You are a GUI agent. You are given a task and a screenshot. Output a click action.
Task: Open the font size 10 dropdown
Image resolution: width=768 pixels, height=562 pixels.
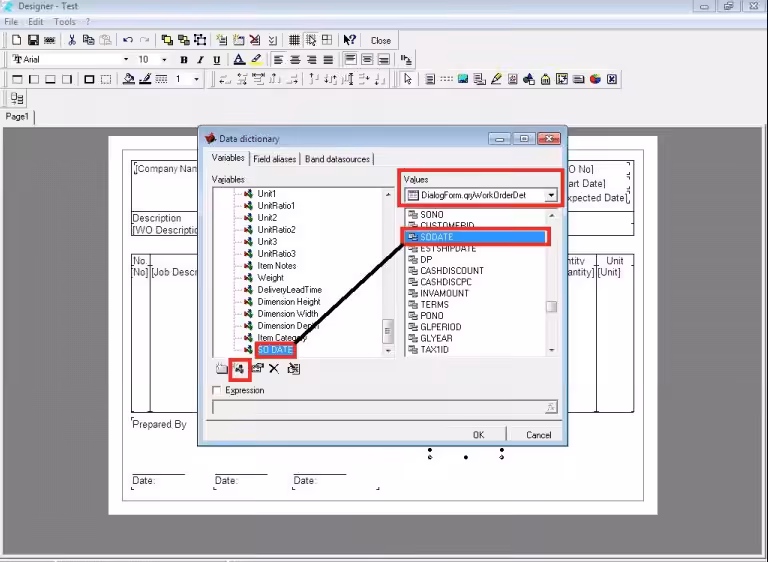point(164,59)
